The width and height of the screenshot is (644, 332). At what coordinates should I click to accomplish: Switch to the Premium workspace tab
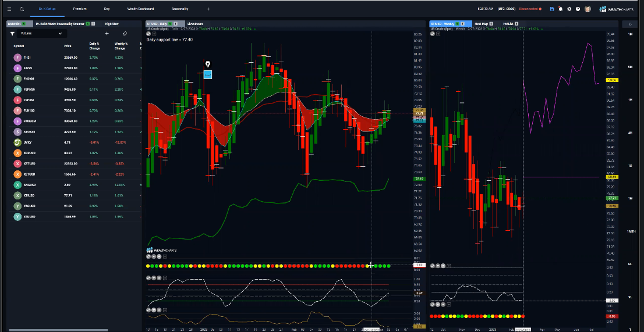click(x=80, y=9)
